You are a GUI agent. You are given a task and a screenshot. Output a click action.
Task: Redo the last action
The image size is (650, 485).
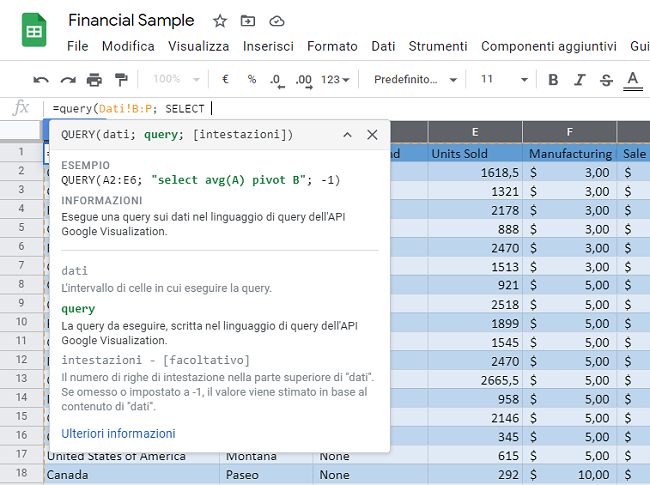click(68, 79)
